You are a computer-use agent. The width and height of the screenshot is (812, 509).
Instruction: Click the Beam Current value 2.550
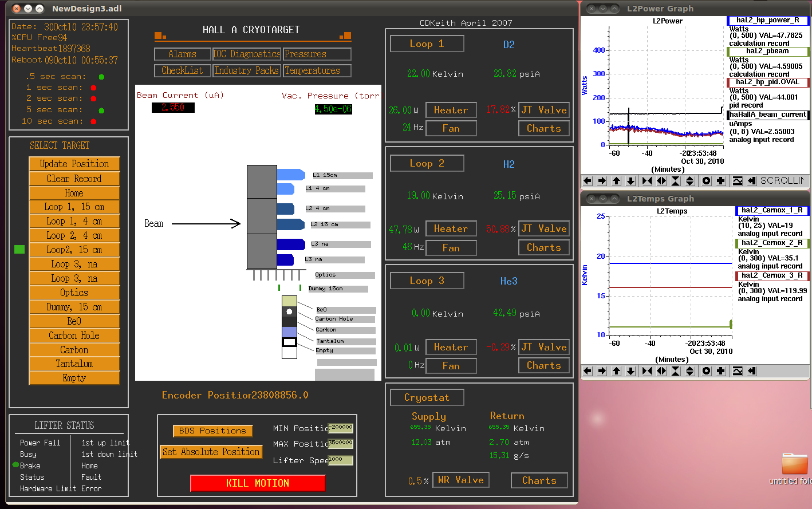point(173,108)
